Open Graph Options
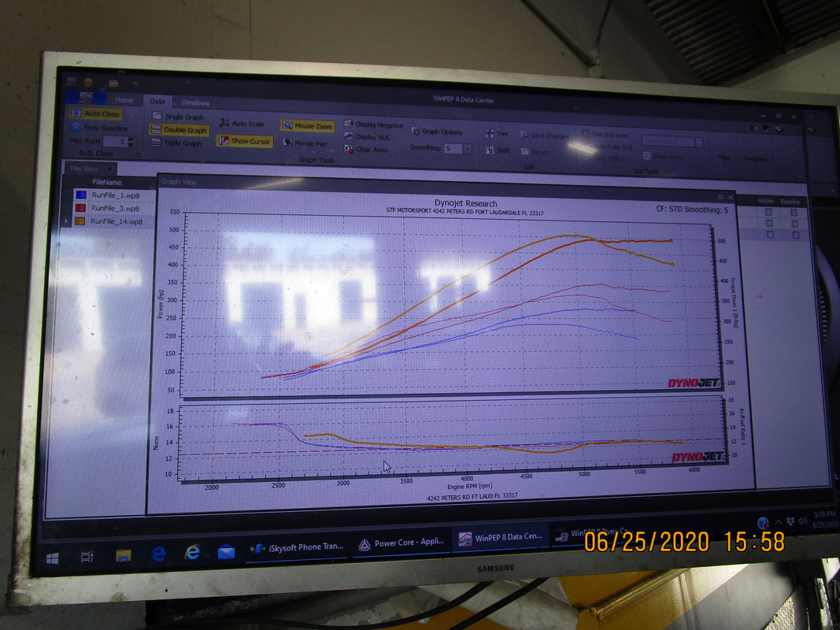Viewport: 840px width, 630px height. tap(437, 132)
